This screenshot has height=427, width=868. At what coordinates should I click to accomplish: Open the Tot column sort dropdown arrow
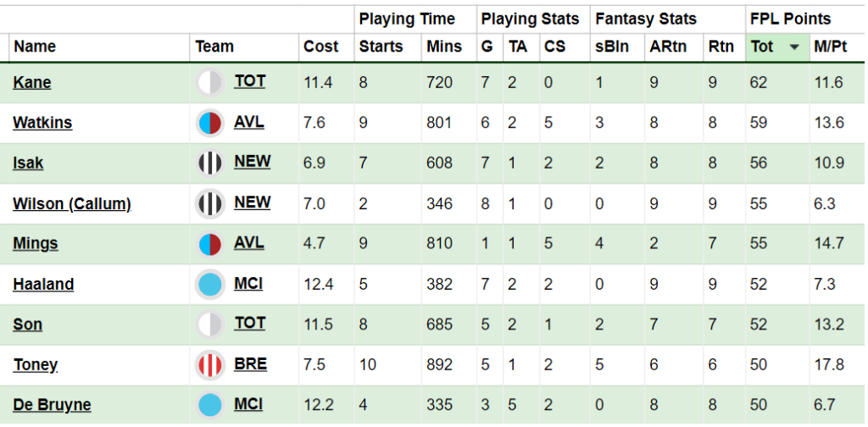tap(794, 47)
